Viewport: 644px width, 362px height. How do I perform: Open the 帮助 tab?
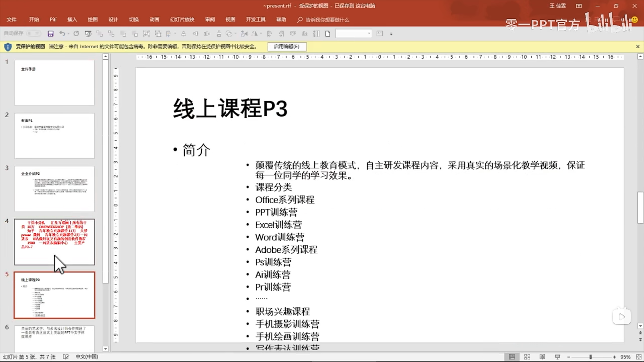pyautogui.click(x=281, y=19)
